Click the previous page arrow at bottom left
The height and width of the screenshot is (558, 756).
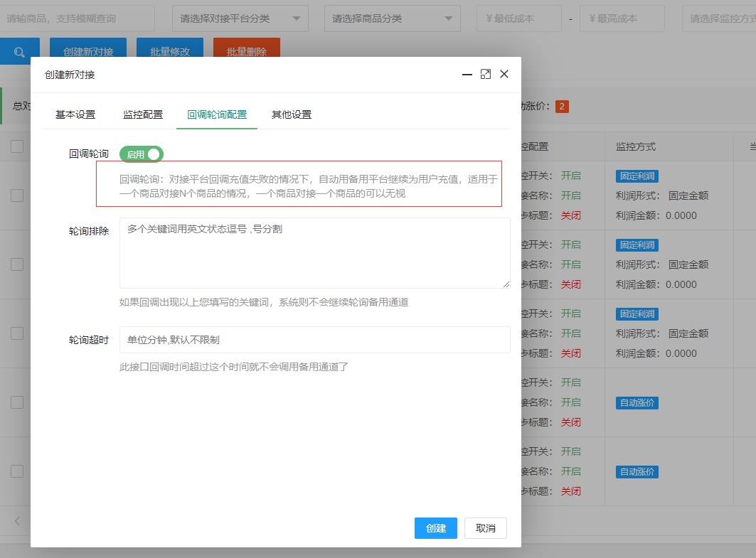coord(17,521)
